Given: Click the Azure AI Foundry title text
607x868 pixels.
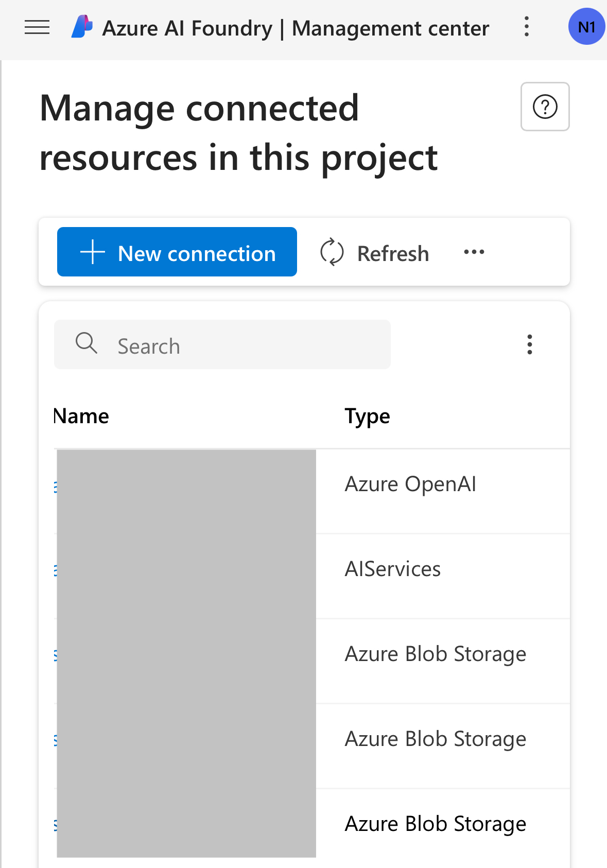Looking at the screenshot, I should 187,28.
